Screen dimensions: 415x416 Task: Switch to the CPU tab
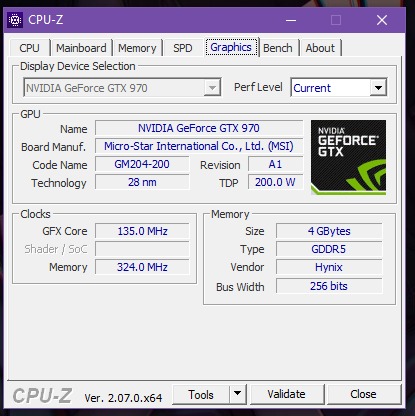click(29, 48)
